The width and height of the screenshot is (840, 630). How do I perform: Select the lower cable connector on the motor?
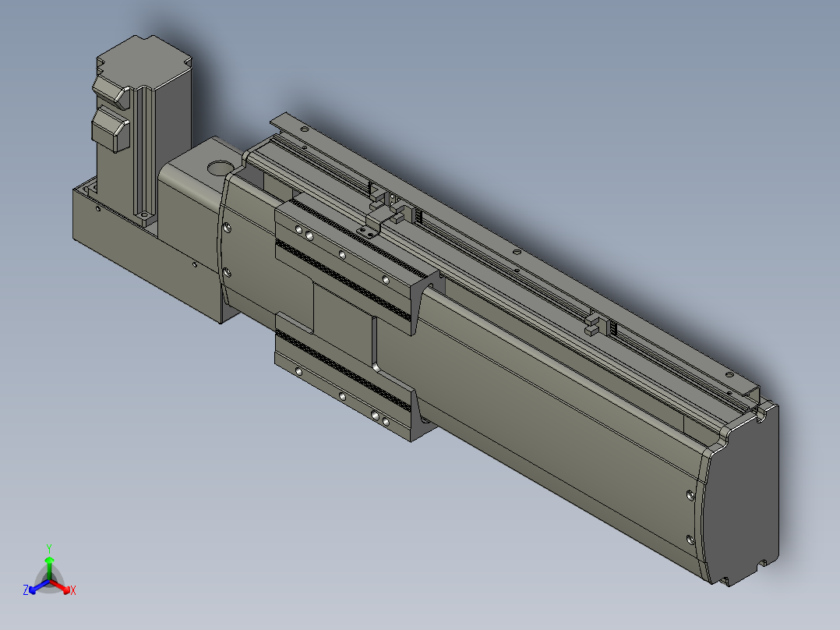(110, 129)
